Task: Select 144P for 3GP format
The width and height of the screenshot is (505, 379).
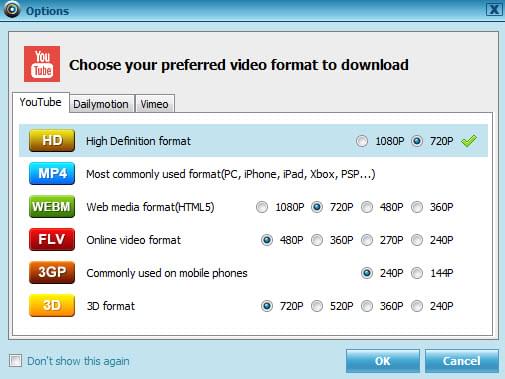Action: click(x=417, y=273)
